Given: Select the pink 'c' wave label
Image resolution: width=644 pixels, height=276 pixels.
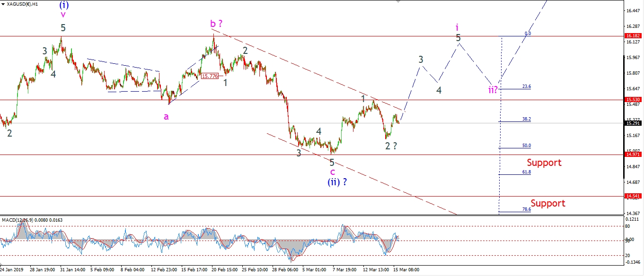Looking at the screenshot, I should click(332, 172).
